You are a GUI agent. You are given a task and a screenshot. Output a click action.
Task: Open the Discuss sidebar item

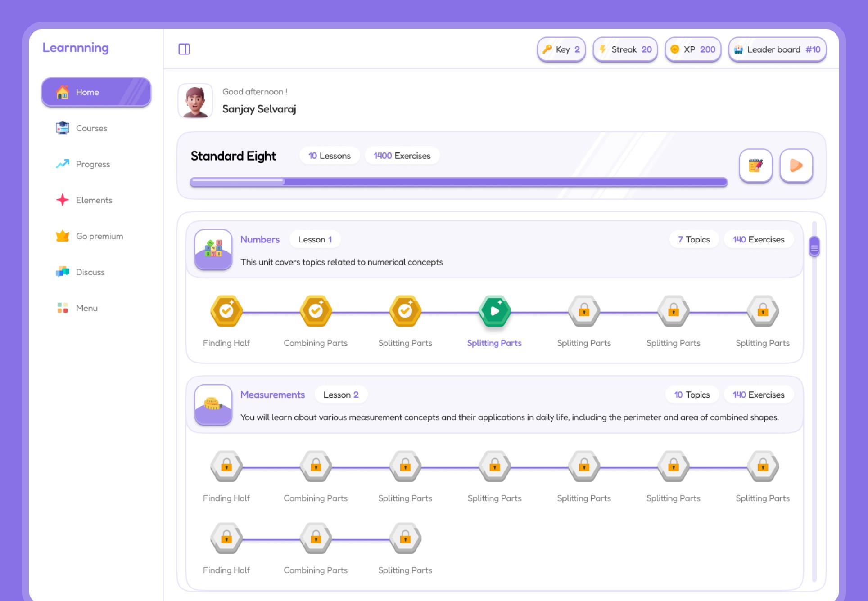coord(90,272)
